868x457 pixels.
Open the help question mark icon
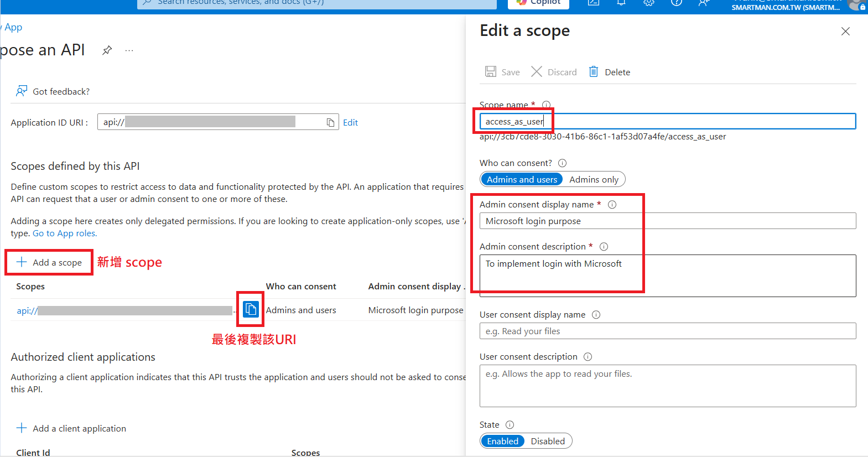pyautogui.click(x=676, y=2)
